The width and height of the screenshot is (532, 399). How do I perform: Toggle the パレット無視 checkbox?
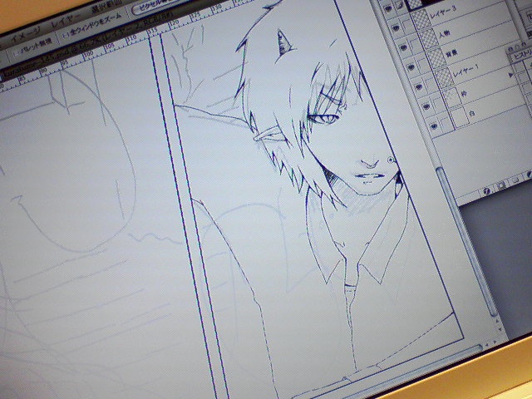(15, 54)
